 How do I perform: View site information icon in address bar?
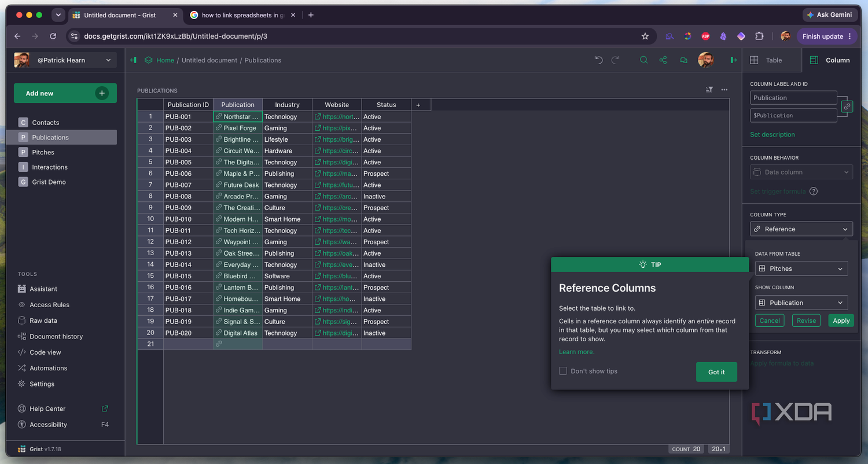74,36
